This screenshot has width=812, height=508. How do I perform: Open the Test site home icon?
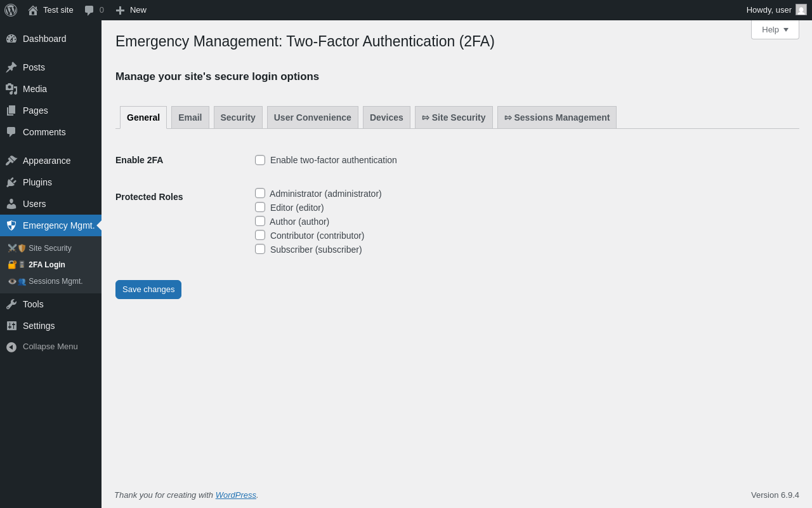[x=33, y=10]
